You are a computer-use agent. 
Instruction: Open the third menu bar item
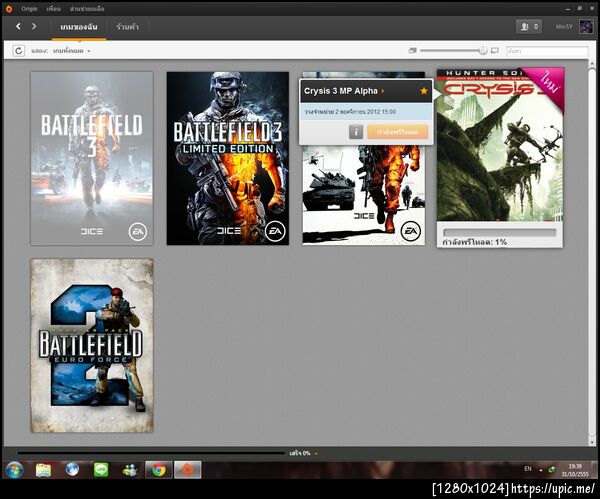[87, 8]
